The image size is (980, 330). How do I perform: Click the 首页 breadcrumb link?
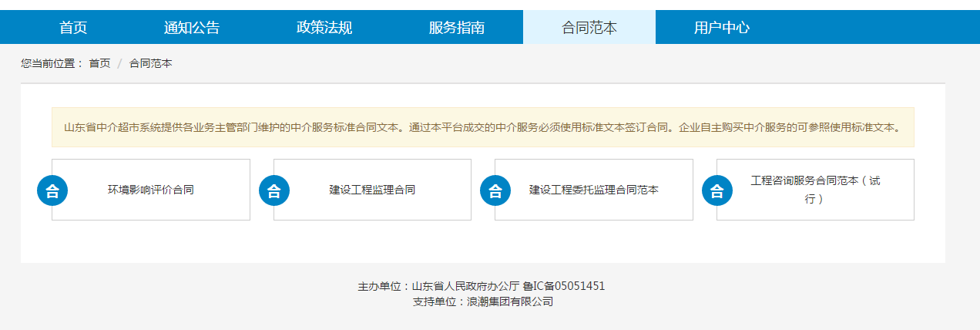(99, 63)
